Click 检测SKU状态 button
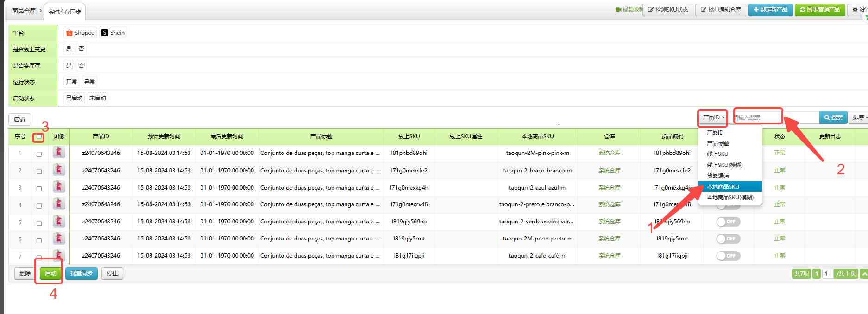The image size is (868, 314). pos(667,10)
